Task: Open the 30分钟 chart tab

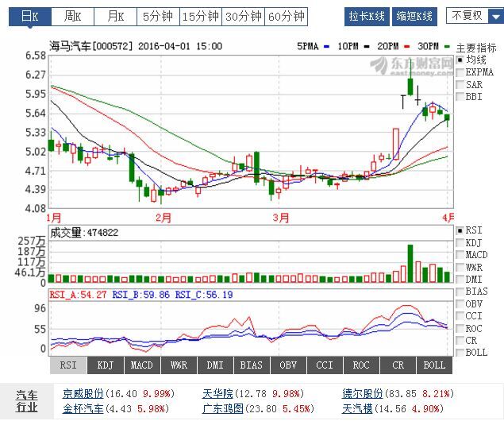Action: (x=244, y=17)
